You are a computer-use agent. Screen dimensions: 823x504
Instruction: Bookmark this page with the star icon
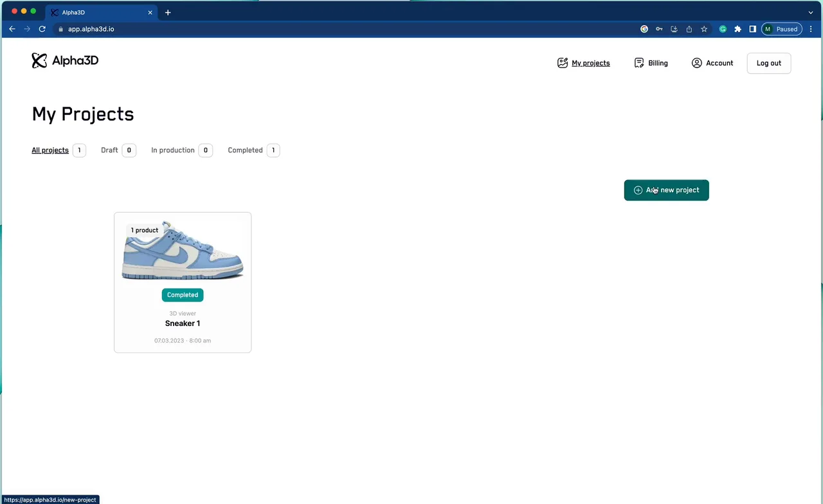click(704, 29)
